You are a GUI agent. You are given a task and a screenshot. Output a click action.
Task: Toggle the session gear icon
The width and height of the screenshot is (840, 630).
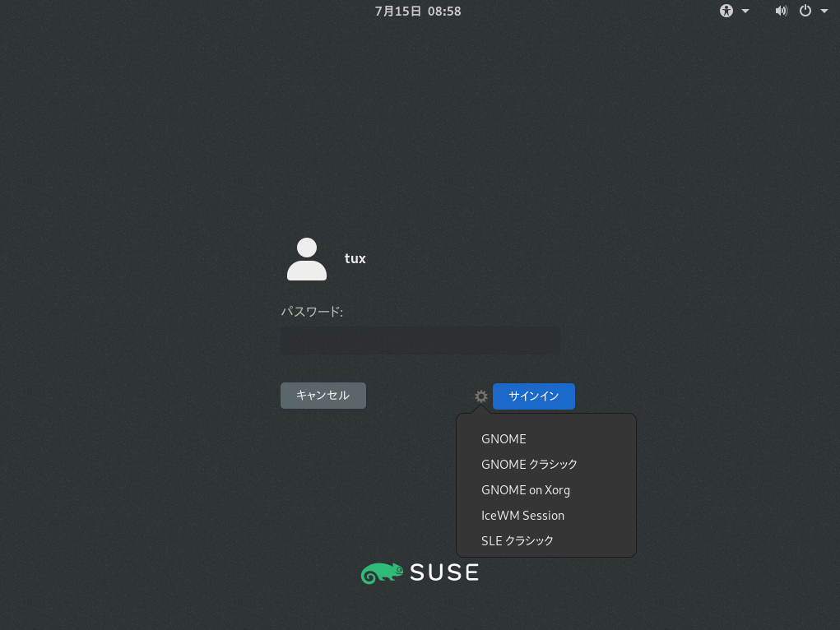click(481, 396)
